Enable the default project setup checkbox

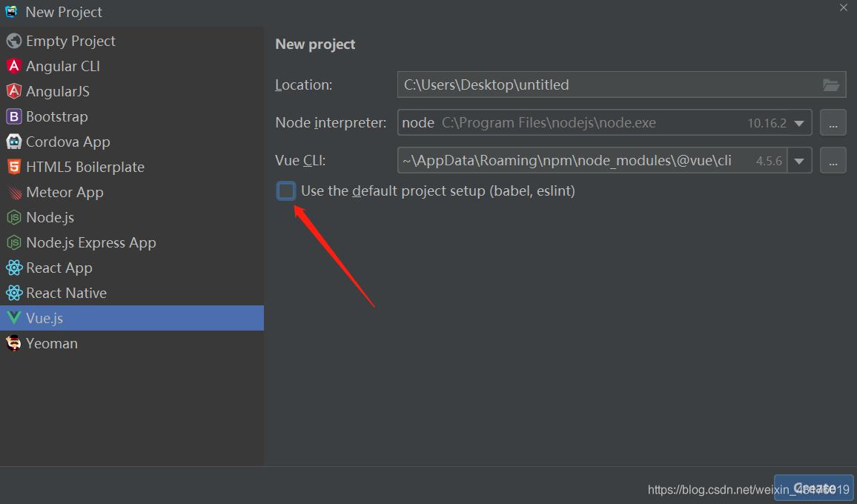pos(286,191)
